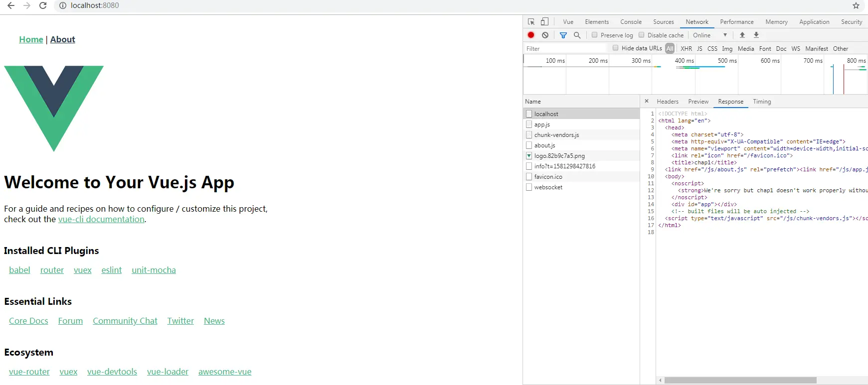This screenshot has height=385, width=868.
Task: Select the favicon.ico request row
Action: (581, 177)
